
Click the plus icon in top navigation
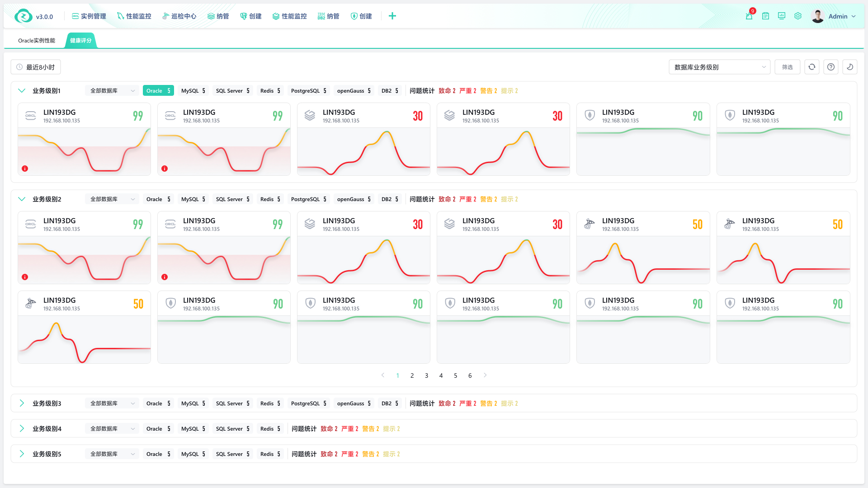392,16
